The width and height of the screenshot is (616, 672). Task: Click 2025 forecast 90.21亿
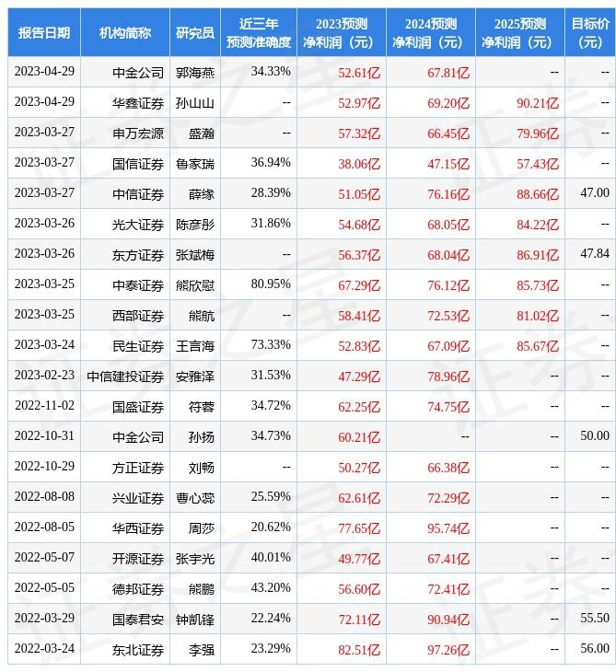(538, 103)
